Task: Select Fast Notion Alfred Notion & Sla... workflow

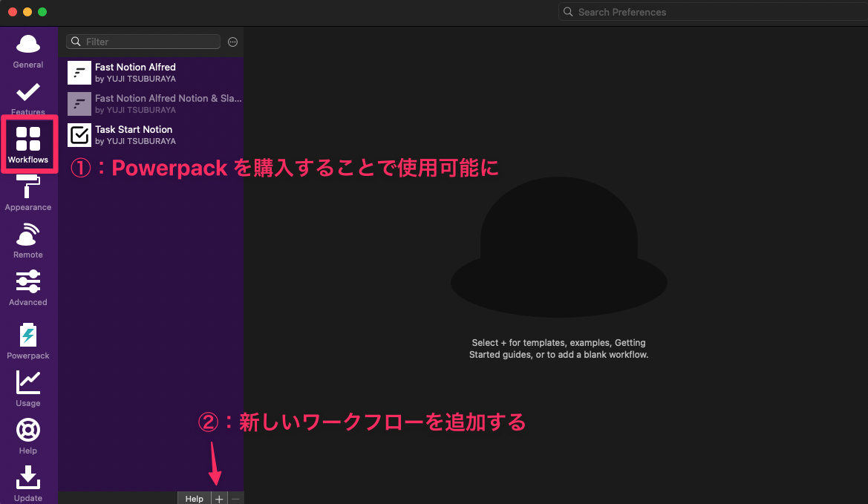Action: coord(151,103)
